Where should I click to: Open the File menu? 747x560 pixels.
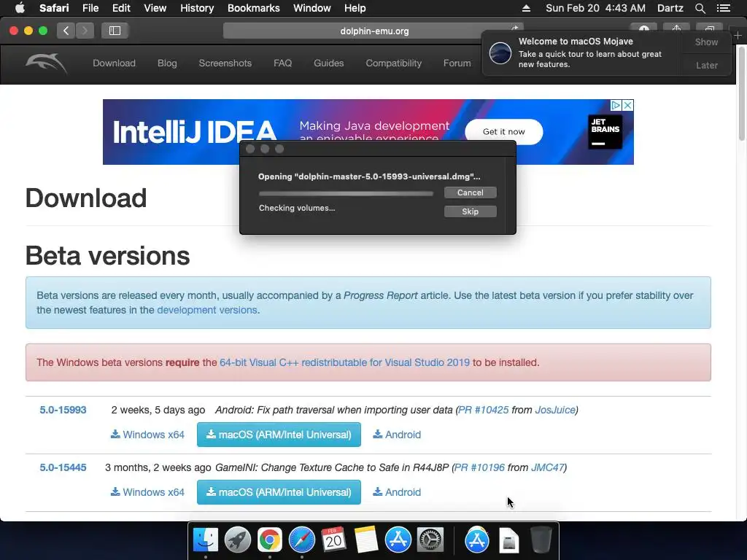point(90,8)
